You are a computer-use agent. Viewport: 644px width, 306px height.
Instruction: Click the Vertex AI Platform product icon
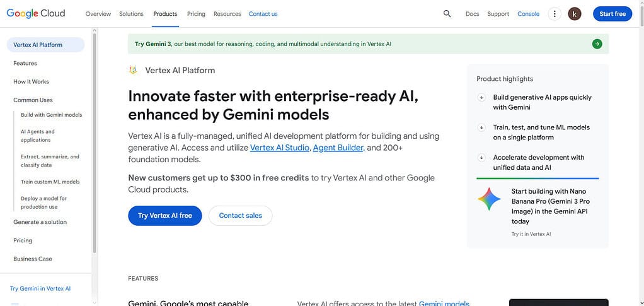[133, 70]
